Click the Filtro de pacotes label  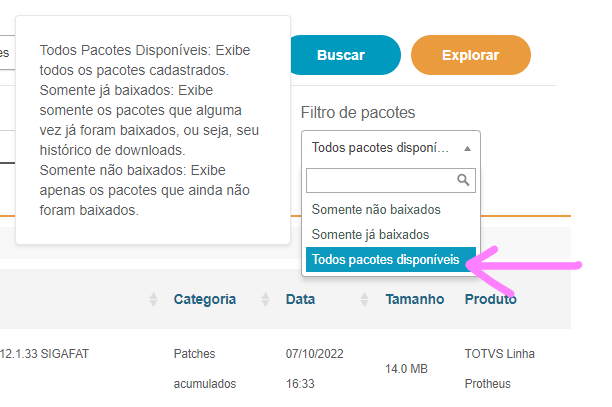coord(357,112)
